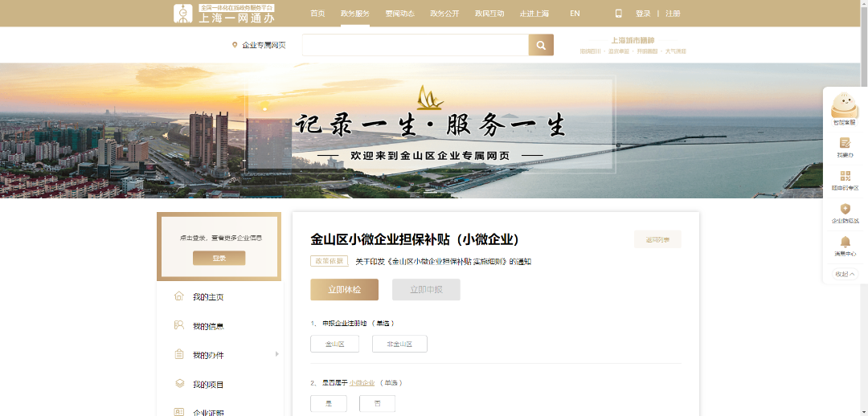Open the 企业专属网页 location selector
The height and width of the screenshot is (416, 868).
[x=259, y=45]
